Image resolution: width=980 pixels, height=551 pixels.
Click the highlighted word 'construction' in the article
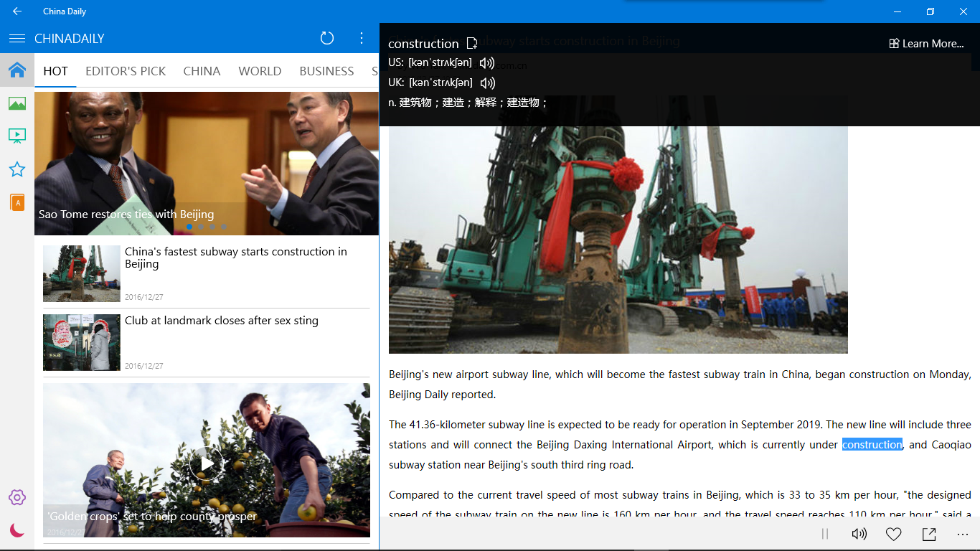872,445
